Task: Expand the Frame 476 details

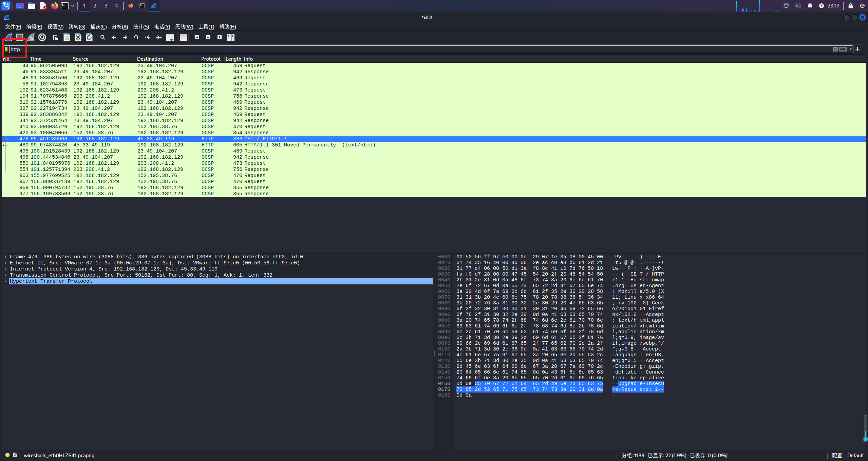Action: (5, 257)
